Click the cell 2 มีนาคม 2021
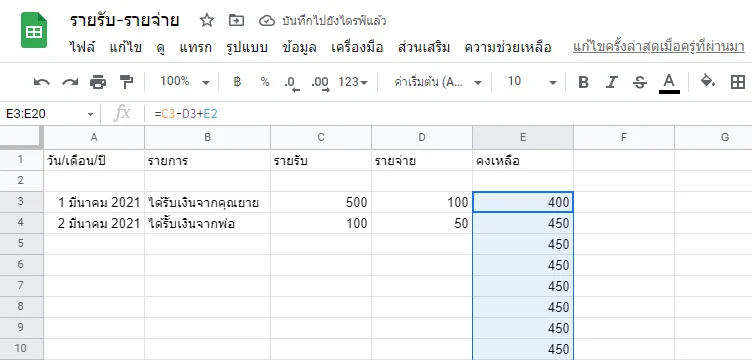The height and width of the screenshot is (360, 752). (x=94, y=223)
